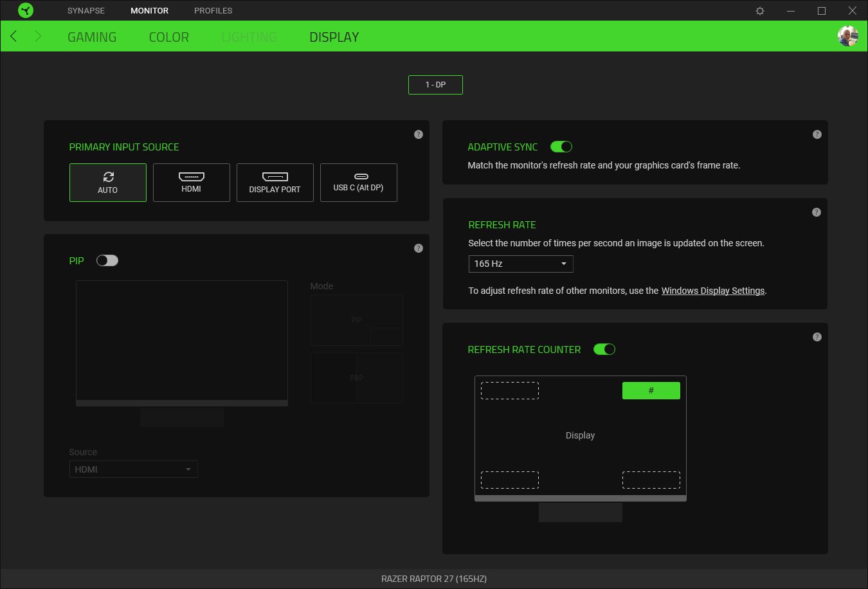Minimize the Razer Synapse window

coord(791,11)
